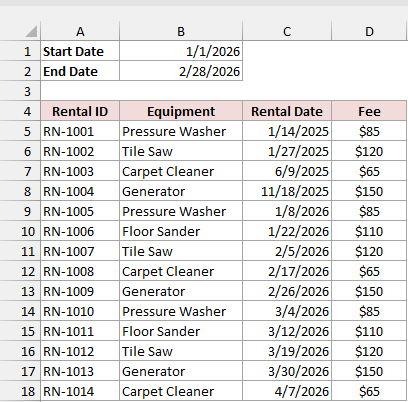Click Carpet Cleaner in row 12
408x402 pixels.
click(x=181, y=271)
